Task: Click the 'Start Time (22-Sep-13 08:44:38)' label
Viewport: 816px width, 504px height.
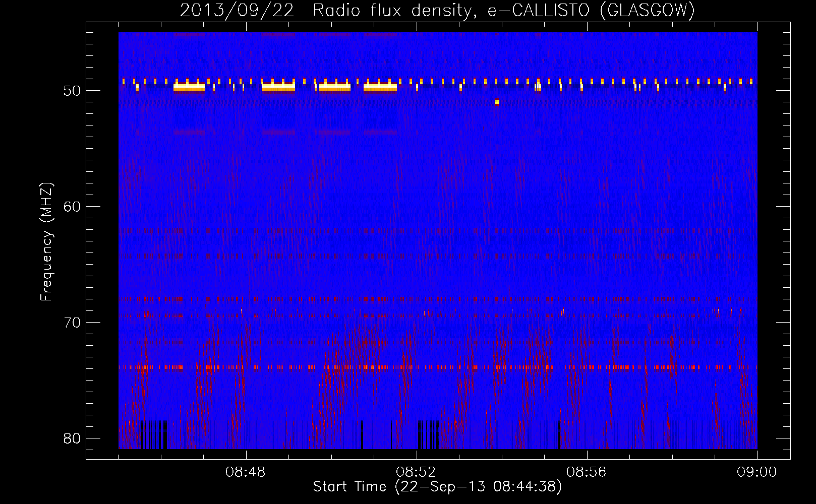Action: click(437, 487)
